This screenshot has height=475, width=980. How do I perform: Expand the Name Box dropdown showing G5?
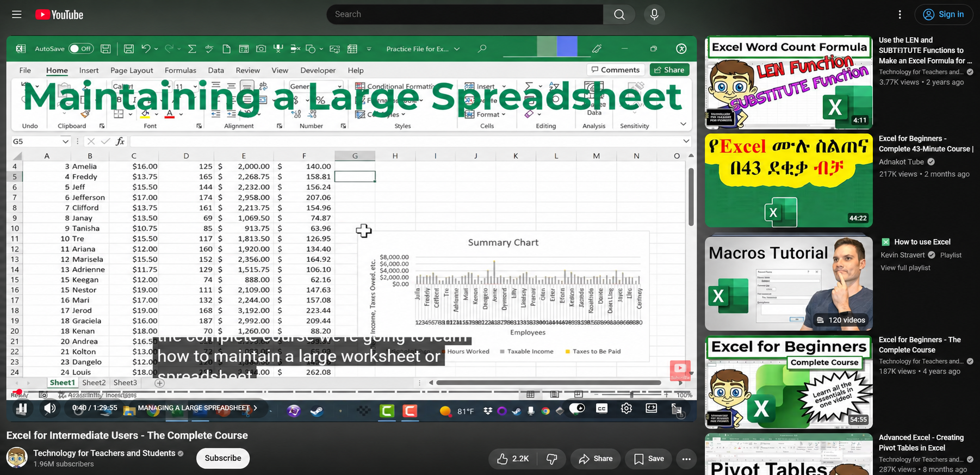65,141
